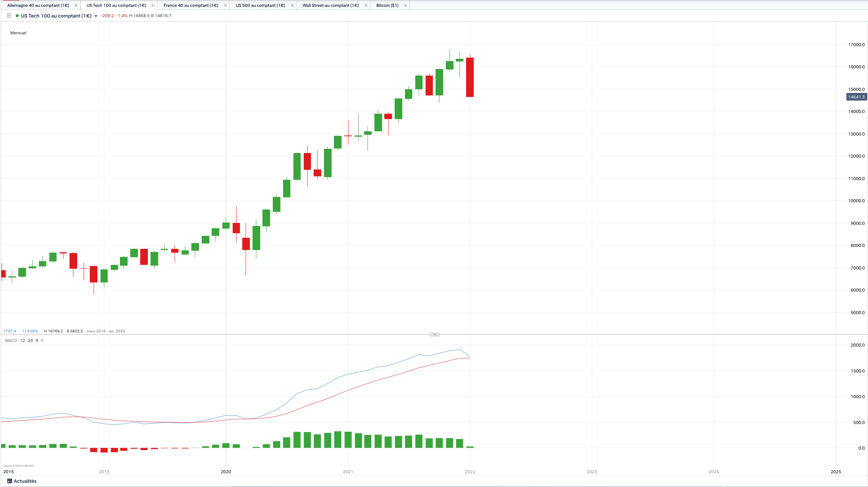Switch to France 40 au comptant tab
Image resolution: width=868 pixels, height=487 pixels.
tap(191, 5)
